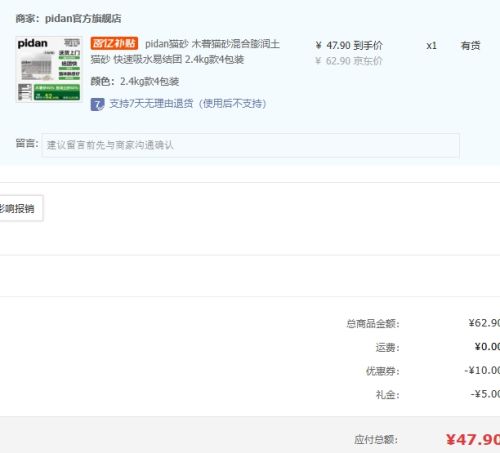Click the blue 7-day return icon
This screenshot has width=500, height=453.
click(97, 104)
